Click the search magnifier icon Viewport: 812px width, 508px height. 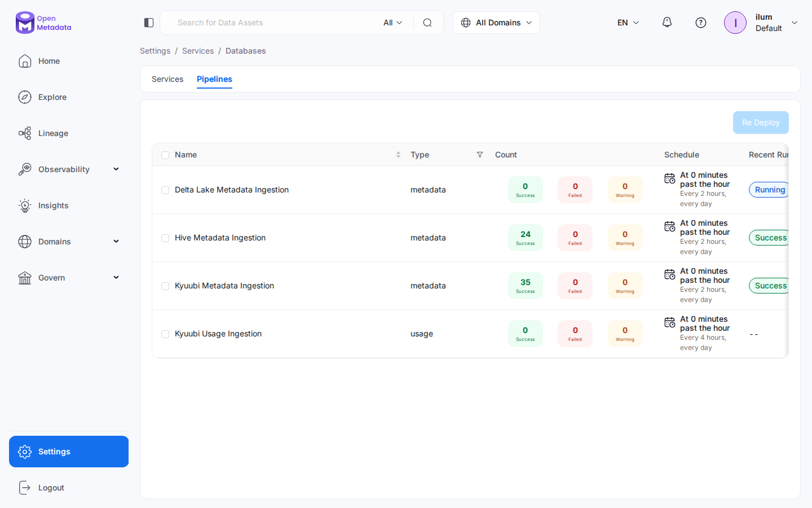pyautogui.click(x=427, y=23)
